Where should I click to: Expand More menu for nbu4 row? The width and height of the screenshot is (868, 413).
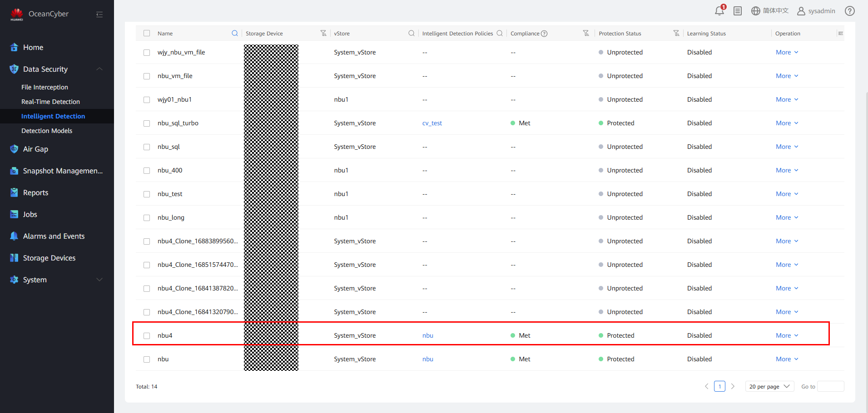[787, 335]
